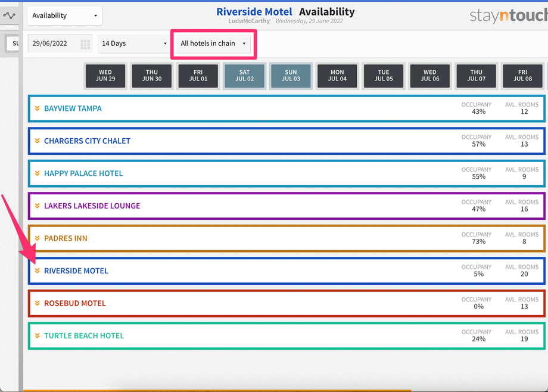Click Padres Inn available rooms 8
The width and height of the screenshot is (548, 392).
524,242
